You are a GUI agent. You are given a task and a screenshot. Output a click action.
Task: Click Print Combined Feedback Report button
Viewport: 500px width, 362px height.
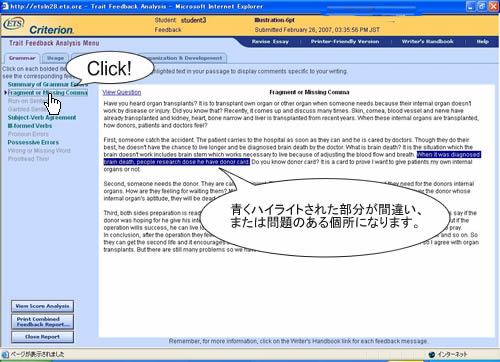click(x=42, y=322)
